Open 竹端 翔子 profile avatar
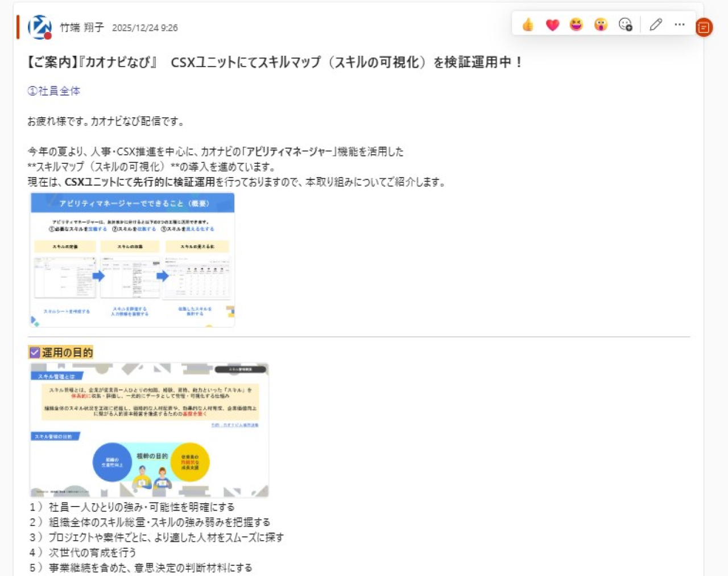The image size is (728, 576). tap(40, 27)
